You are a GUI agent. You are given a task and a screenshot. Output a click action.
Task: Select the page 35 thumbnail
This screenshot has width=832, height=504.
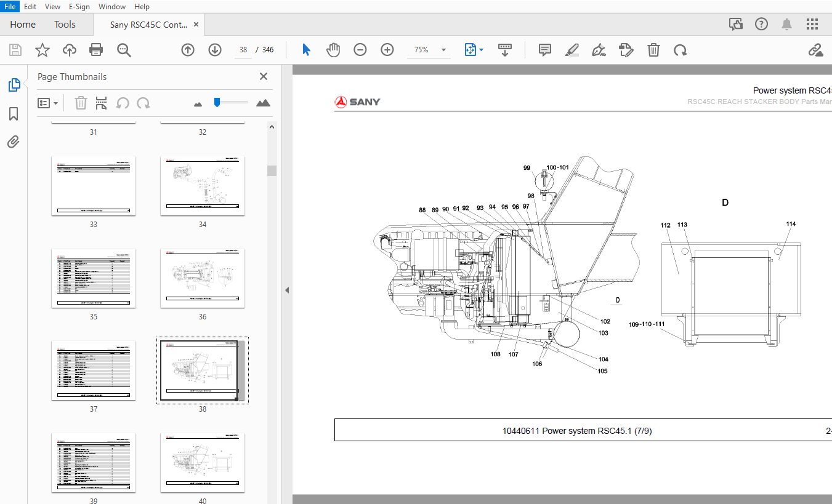pyautogui.click(x=94, y=278)
